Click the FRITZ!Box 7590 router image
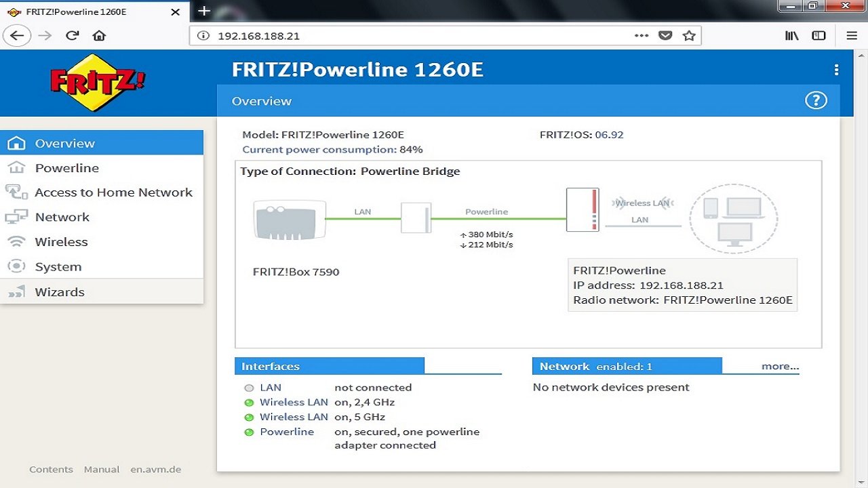868x488 pixels. click(x=289, y=220)
